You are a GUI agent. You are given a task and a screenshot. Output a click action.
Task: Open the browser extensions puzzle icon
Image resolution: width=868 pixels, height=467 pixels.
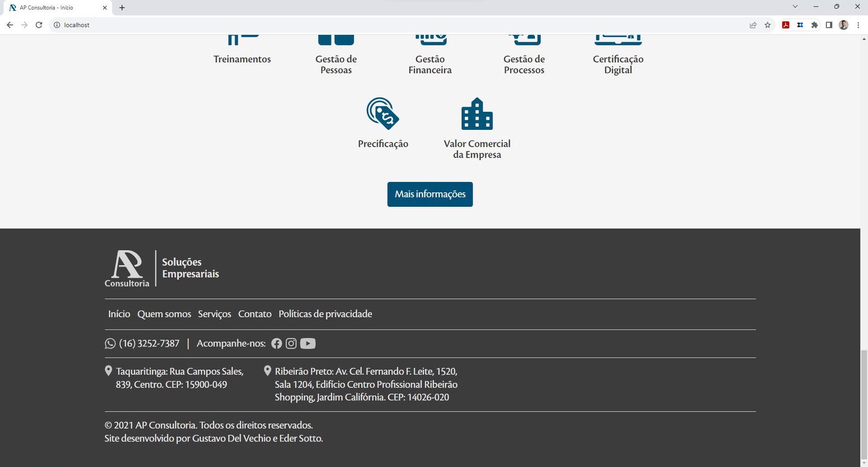814,25
